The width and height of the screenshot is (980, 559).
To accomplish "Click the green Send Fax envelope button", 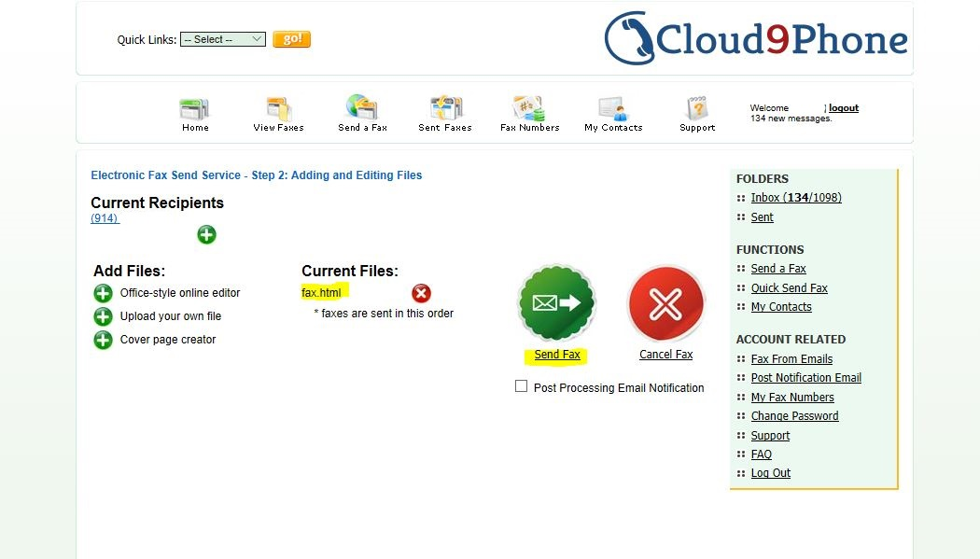I will (557, 303).
